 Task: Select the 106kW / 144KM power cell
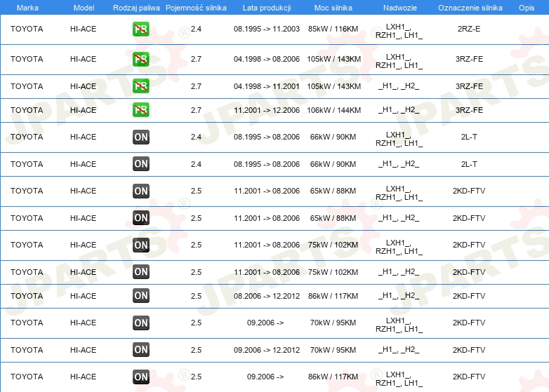(333, 110)
